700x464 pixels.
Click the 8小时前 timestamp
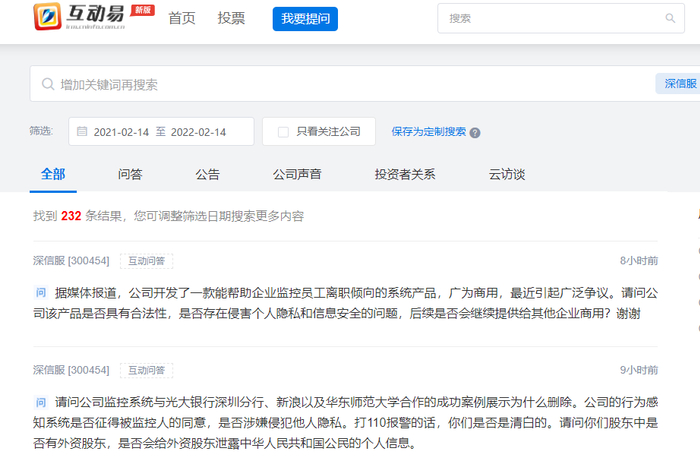click(x=639, y=261)
